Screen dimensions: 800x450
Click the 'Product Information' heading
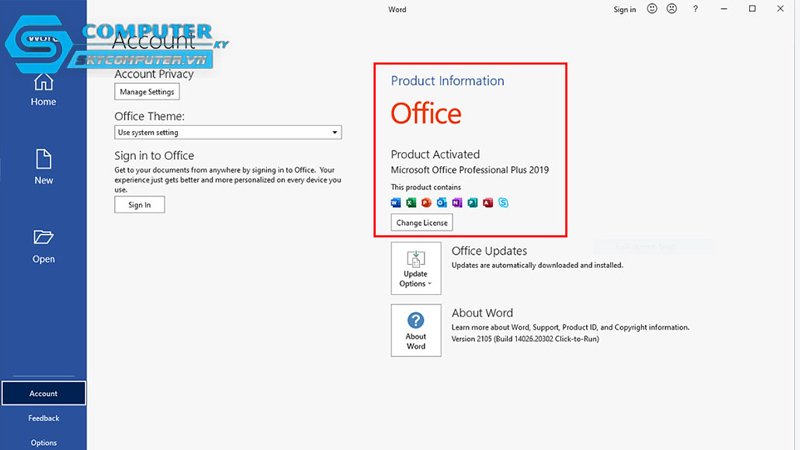pyautogui.click(x=447, y=81)
